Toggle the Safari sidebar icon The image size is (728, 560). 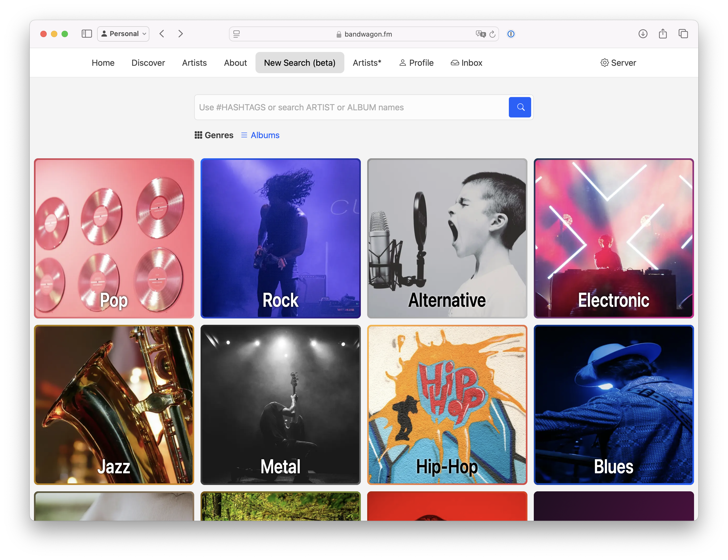tap(87, 34)
